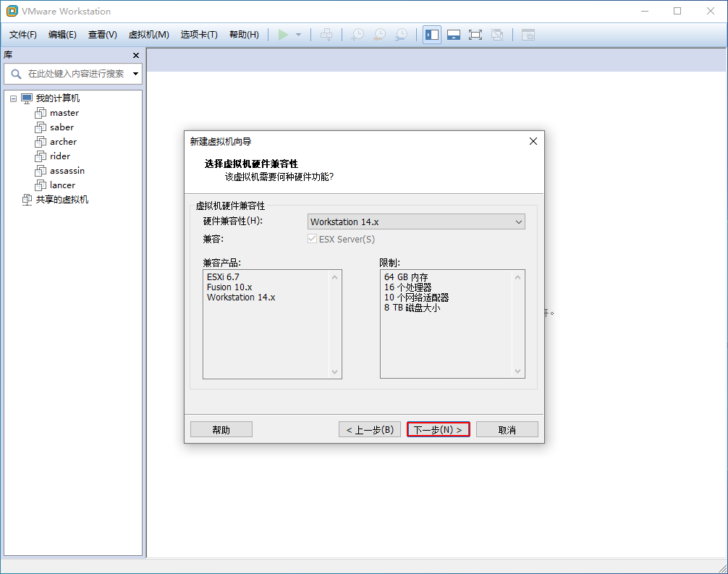Screen dimensions: 728x574
Task: Check the ESX Server compatibility checkbox
Action: pos(313,239)
